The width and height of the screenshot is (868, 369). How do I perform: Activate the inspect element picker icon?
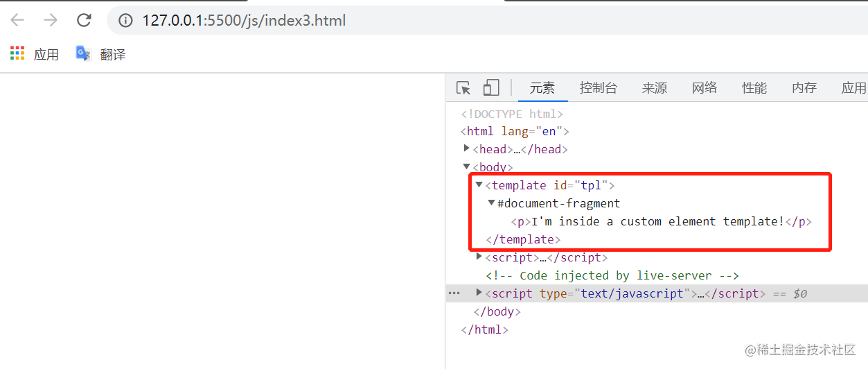point(463,88)
